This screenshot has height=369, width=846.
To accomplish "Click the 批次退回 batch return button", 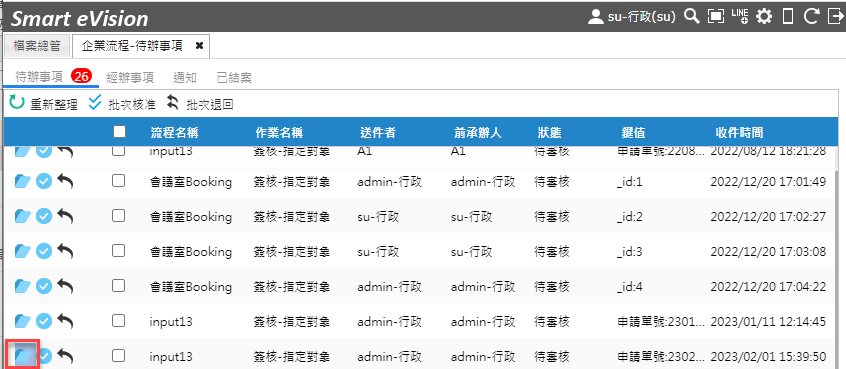I will (200, 104).
